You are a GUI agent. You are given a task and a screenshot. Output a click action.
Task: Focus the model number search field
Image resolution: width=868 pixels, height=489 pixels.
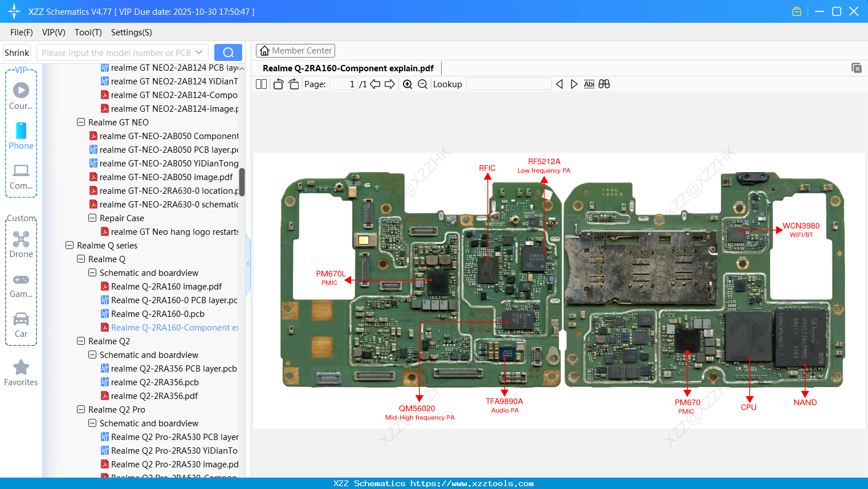(x=116, y=52)
